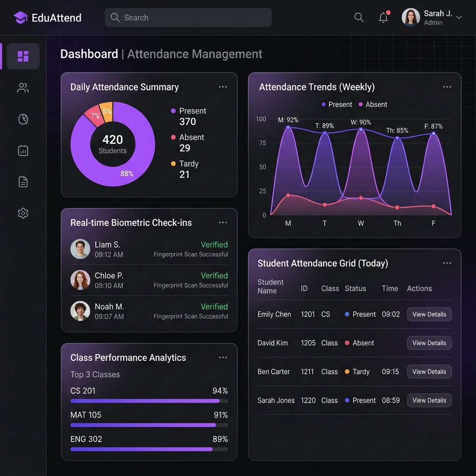Screen dimensions: 476x476
Task: Open the settings gear in sidebar
Action: (23, 213)
